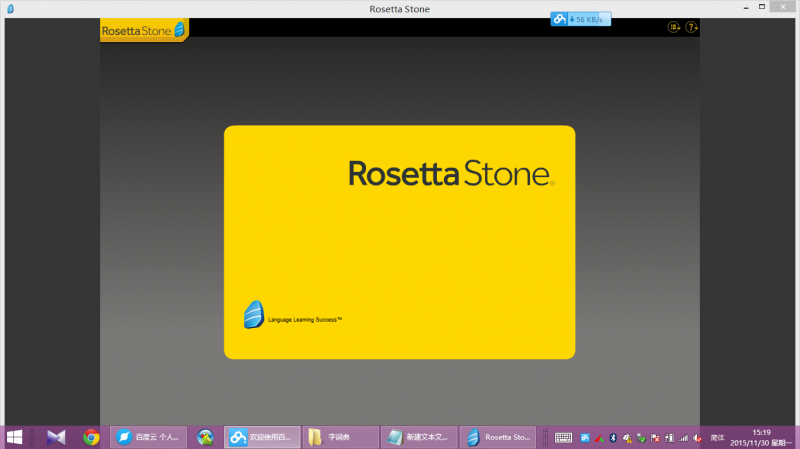Viewport: 800px width, 449px height.
Task: Switch to 百度云 个人 browser window in taskbar
Action: tap(148, 437)
